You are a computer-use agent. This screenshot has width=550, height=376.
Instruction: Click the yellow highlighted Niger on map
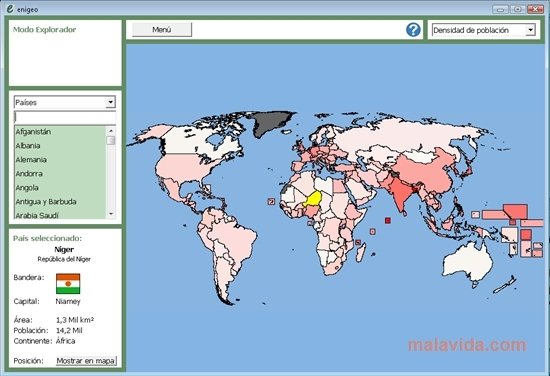(x=313, y=200)
